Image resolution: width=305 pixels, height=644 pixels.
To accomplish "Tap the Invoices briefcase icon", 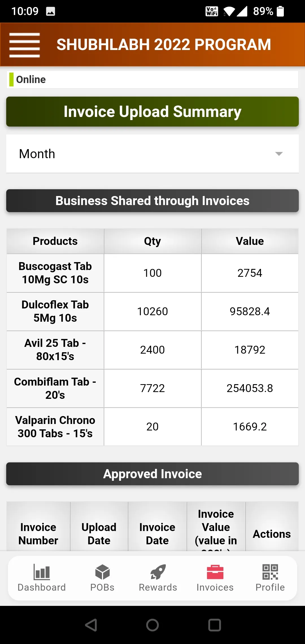I will pyautogui.click(x=215, y=572).
